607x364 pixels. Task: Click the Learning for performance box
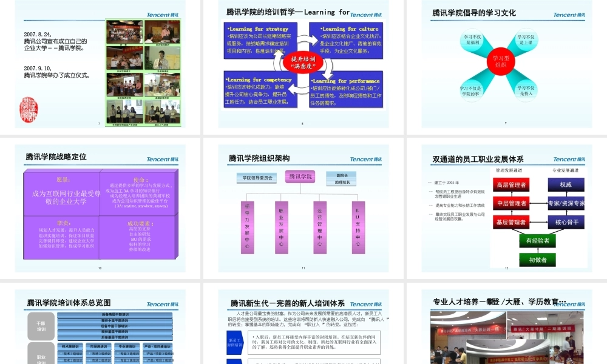coord(346,90)
